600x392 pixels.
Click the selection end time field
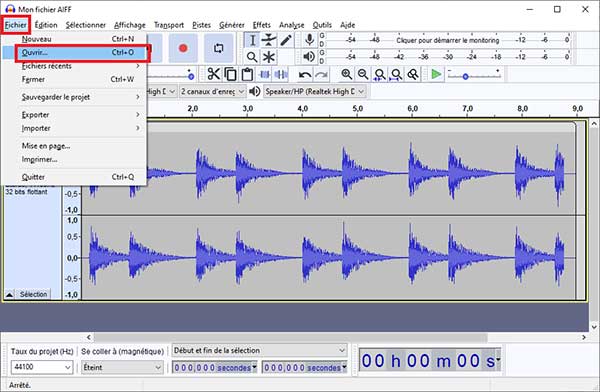304,368
